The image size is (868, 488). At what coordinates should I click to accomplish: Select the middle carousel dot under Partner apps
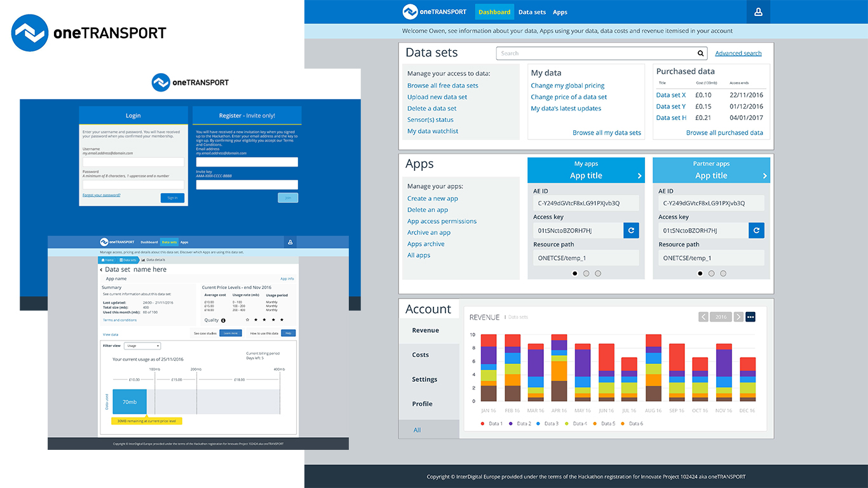tap(712, 273)
